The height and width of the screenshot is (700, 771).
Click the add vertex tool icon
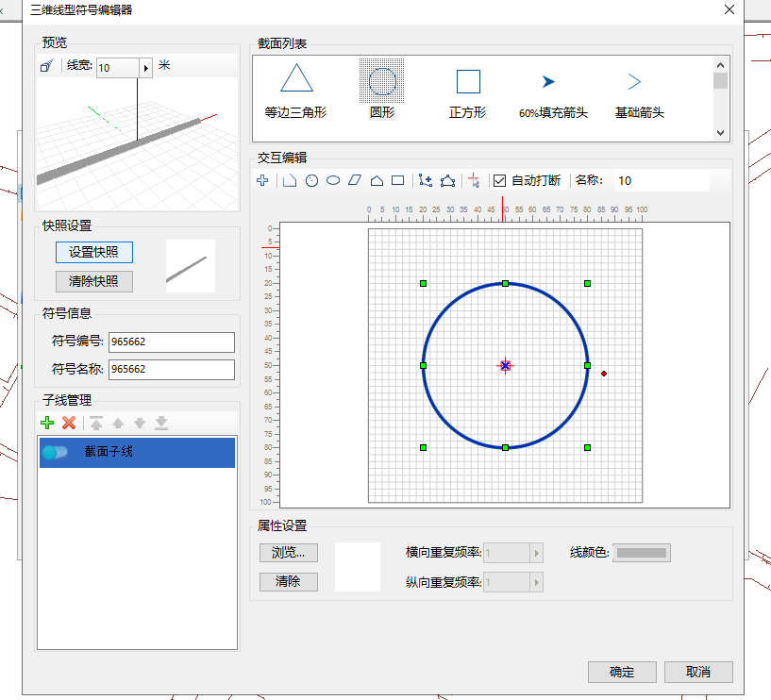point(426,180)
